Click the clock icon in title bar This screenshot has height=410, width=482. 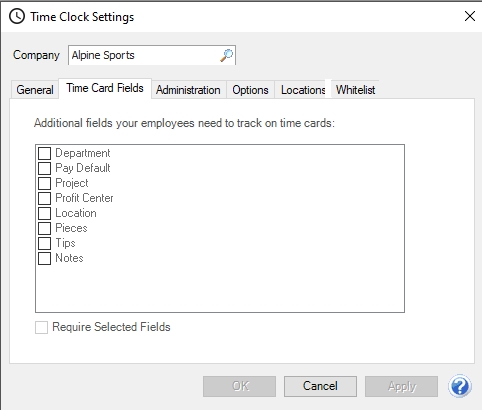pyautogui.click(x=17, y=16)
